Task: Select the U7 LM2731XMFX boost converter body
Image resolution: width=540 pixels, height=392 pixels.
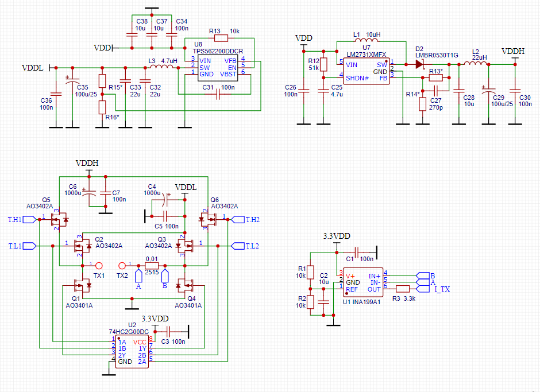Action: (x=367, y=71)
